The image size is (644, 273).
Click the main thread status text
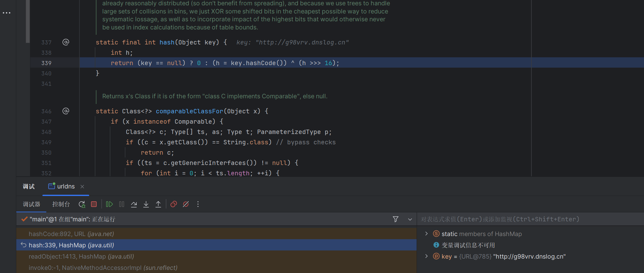coord(72,219)
